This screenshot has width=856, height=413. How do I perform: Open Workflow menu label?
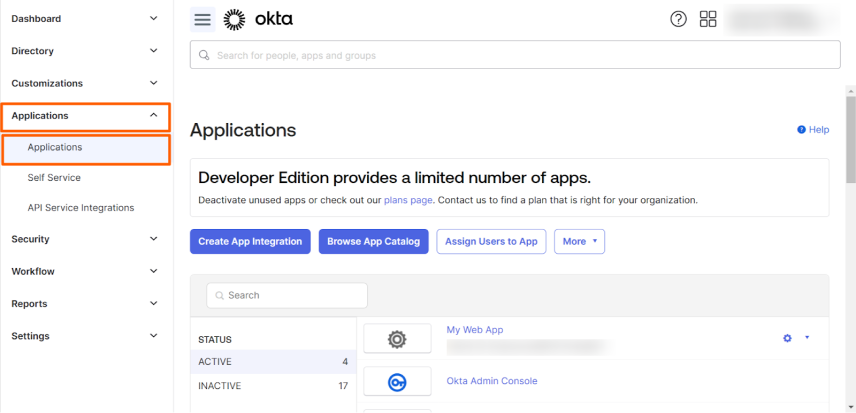(x=33, y=271)
